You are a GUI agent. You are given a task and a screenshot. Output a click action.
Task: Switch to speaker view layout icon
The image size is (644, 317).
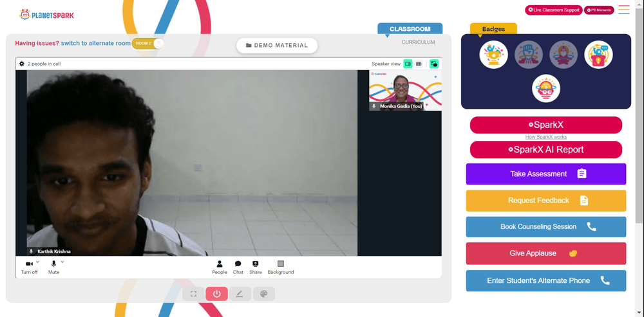click(408, 64)
